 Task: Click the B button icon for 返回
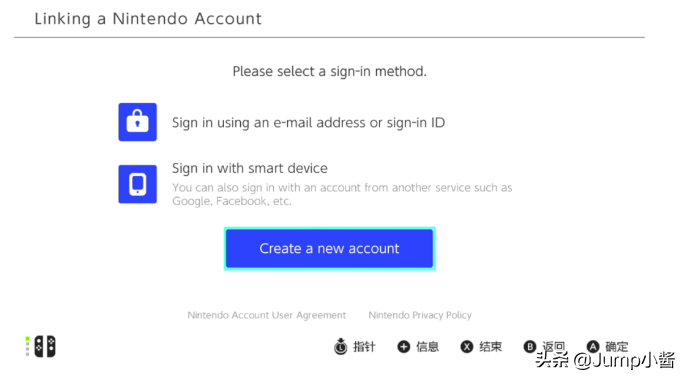point(529,347)
